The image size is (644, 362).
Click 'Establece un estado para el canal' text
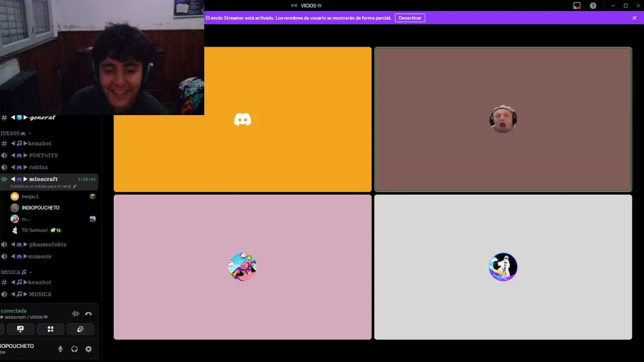(41, 186)
